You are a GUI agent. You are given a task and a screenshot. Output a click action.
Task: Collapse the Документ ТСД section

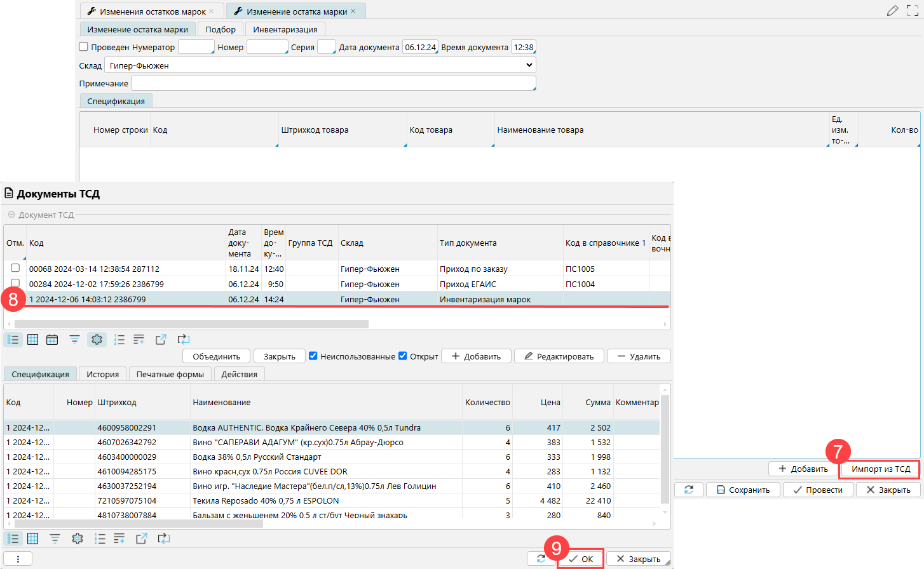[11, 215]
